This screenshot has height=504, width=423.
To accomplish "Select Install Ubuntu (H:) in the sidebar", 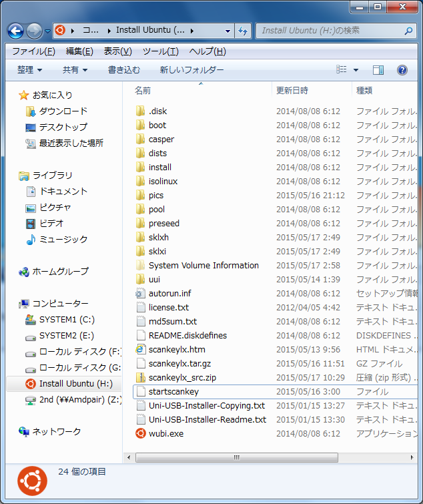I will (64, 384).
